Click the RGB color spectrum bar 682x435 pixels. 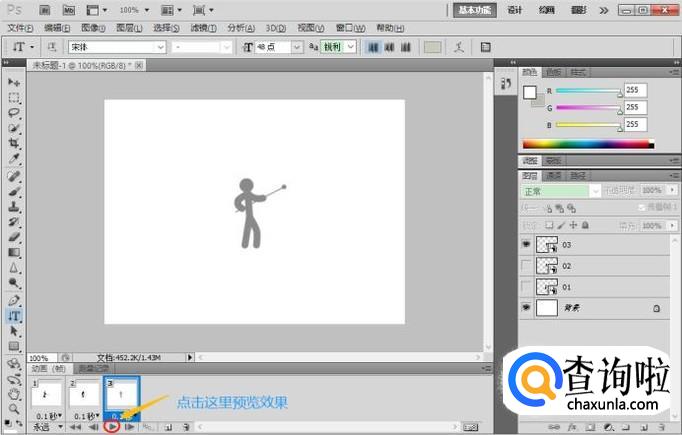[x=586, y=143]
